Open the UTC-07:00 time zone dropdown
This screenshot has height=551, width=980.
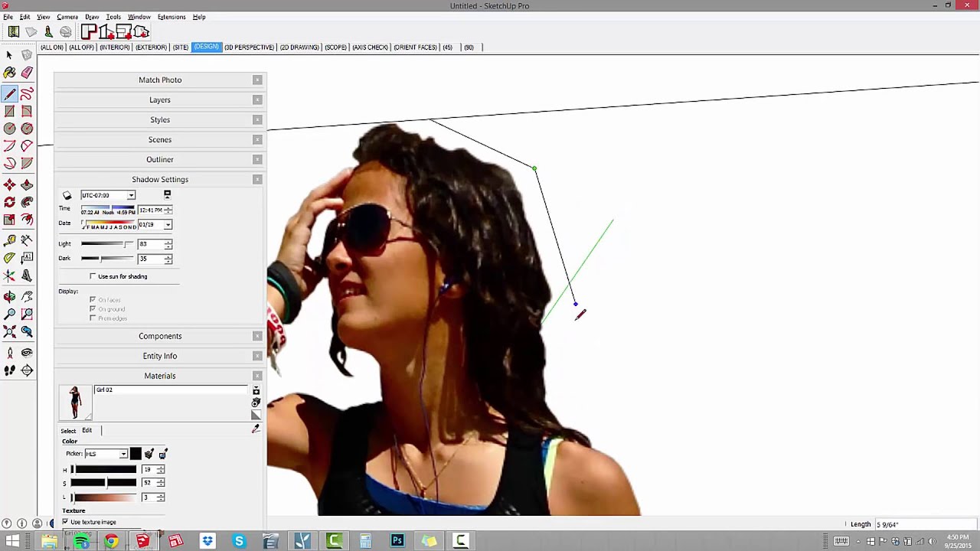(131, 195)
